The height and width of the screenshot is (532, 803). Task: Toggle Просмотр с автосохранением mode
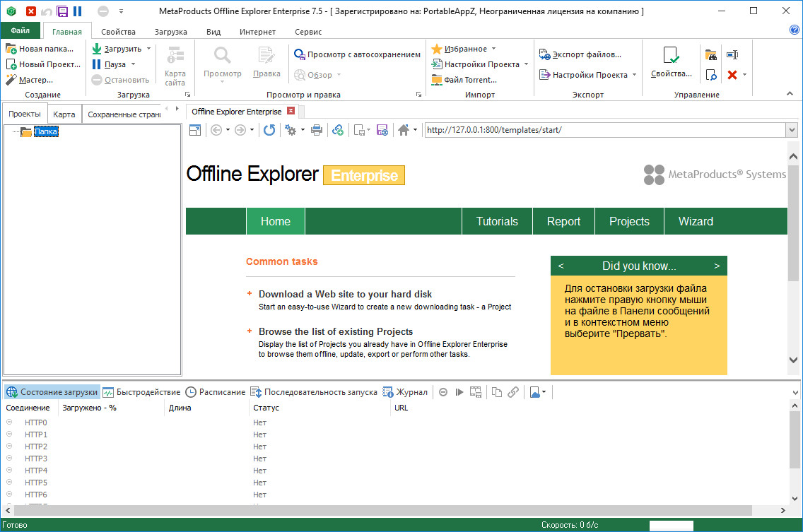pos(357,54)
